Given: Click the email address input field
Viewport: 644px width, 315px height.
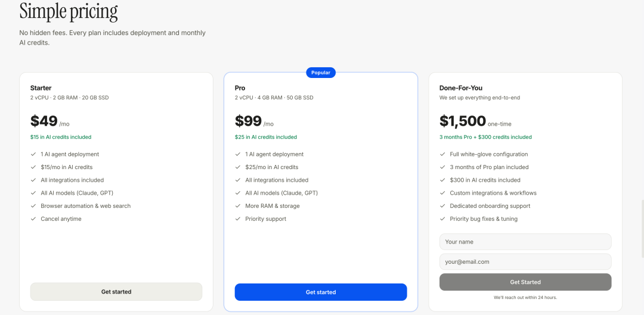Looking at the screenshot, I should pyautogui.click(x=525, y=261).
